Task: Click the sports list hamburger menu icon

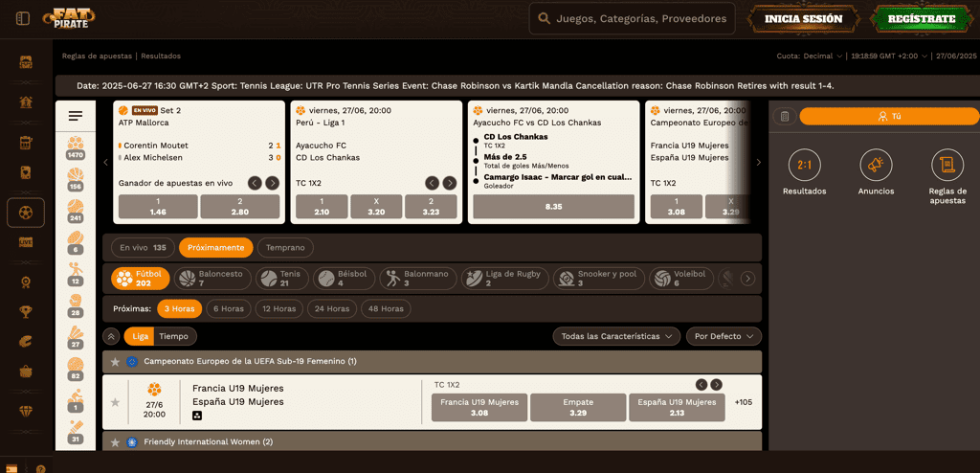Action: [76, 116]
